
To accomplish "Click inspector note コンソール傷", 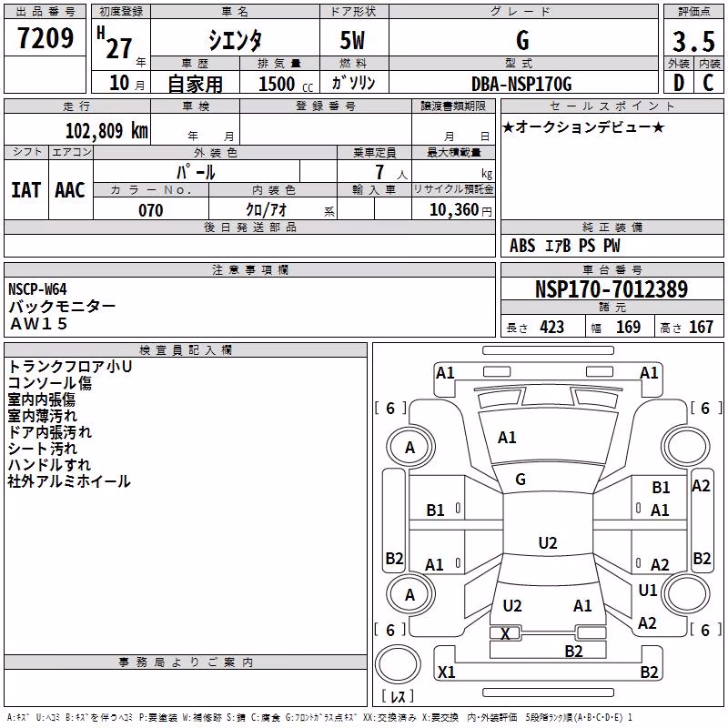I will click(50, 382).
